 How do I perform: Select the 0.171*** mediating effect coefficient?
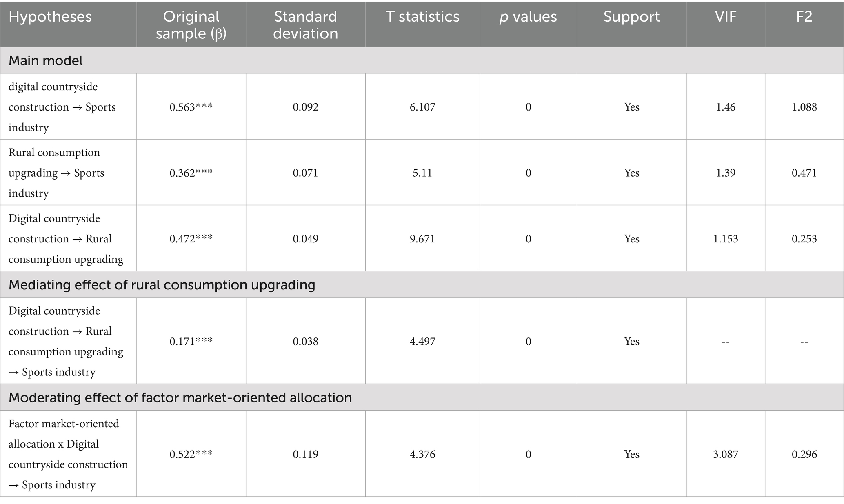pyautogui.click(x=191, y=341)
